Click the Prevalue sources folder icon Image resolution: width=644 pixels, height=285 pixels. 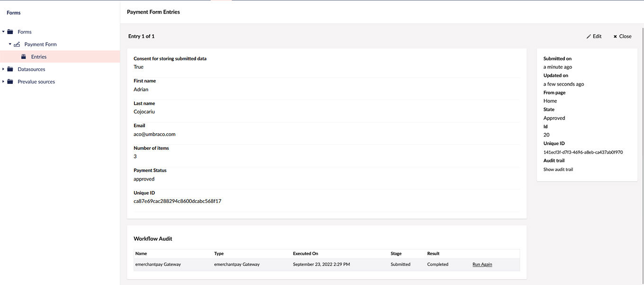(10, 82)
